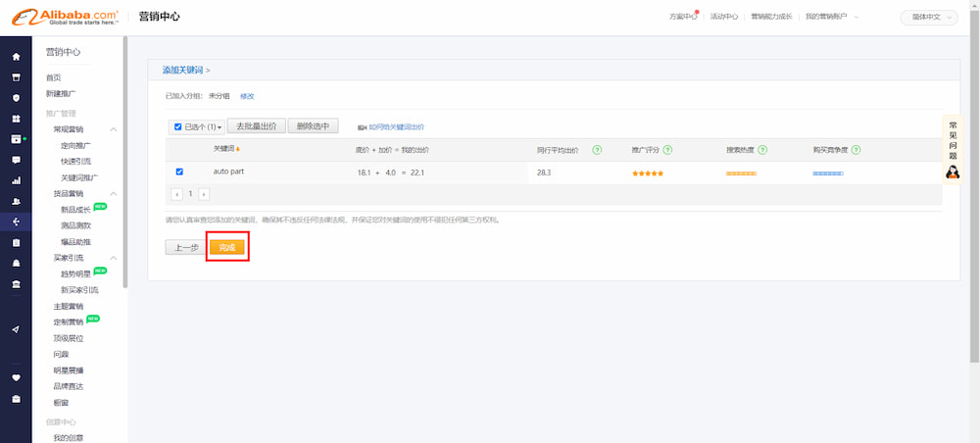Click the next page arrow in pagination

(x=204, y=194)
